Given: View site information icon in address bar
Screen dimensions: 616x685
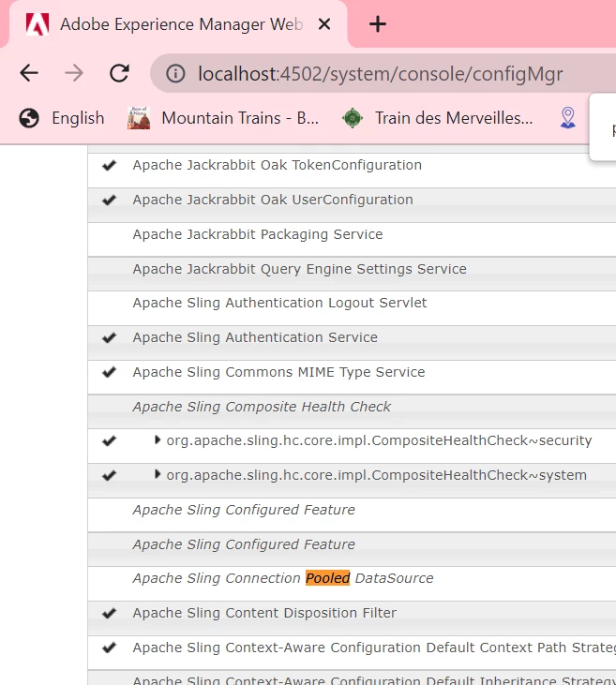Looking at the screenshot, I should (x=175, y=73).
